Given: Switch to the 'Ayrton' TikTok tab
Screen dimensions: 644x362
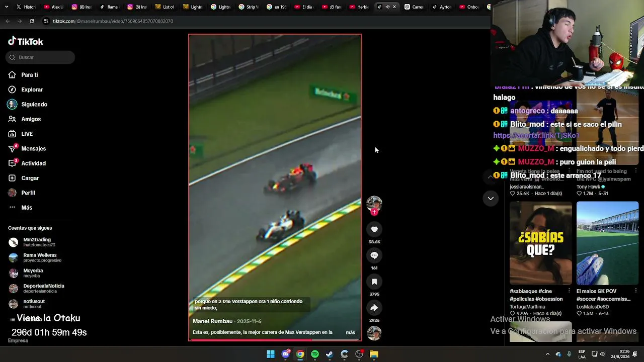Looking at the screenshot, I should click(x=442, y=7).
